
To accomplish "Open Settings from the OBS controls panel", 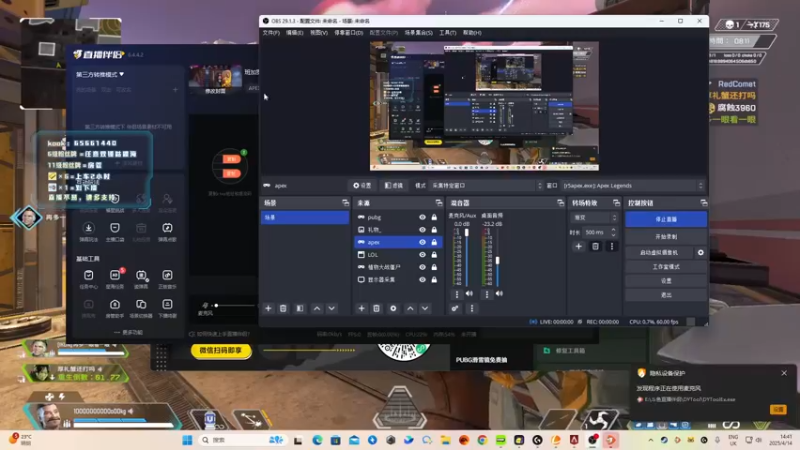I will tap(666, 281).
